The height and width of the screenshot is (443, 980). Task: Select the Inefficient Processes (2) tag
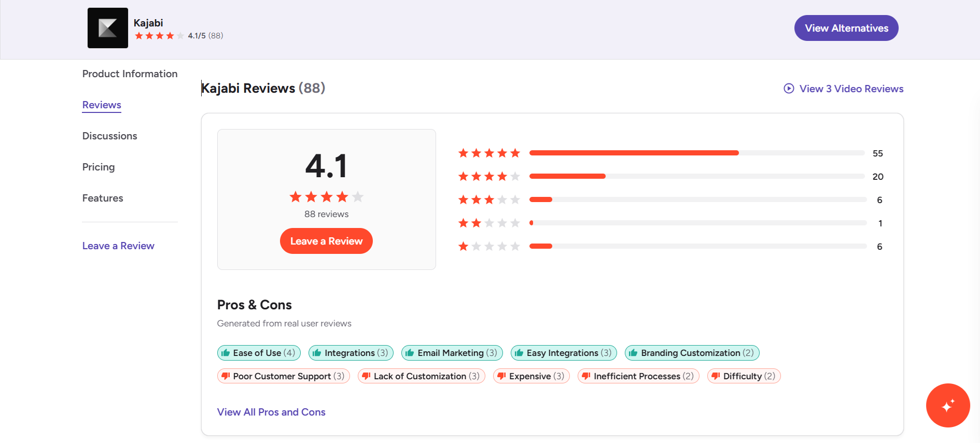click(638, 376)
